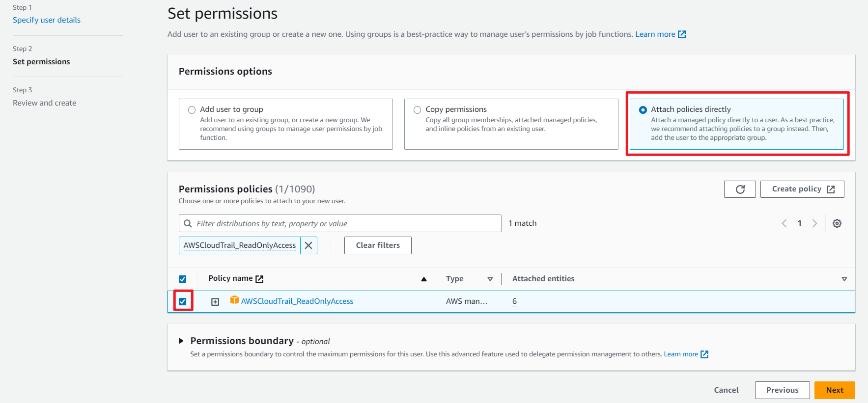Remove the AWSCloudTrail_ReadOnlyAccess filter with X
The width and height of the screenshot is (868, 403).
[308, 245]
